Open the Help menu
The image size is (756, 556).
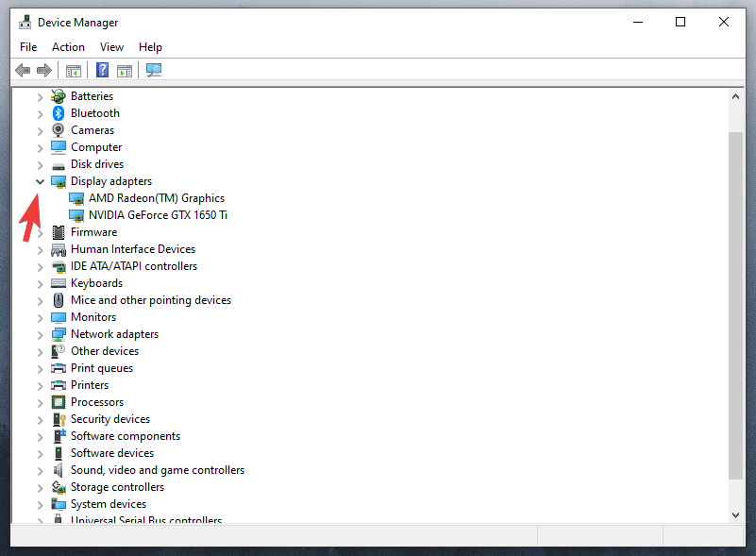click(x=150, y=47)
